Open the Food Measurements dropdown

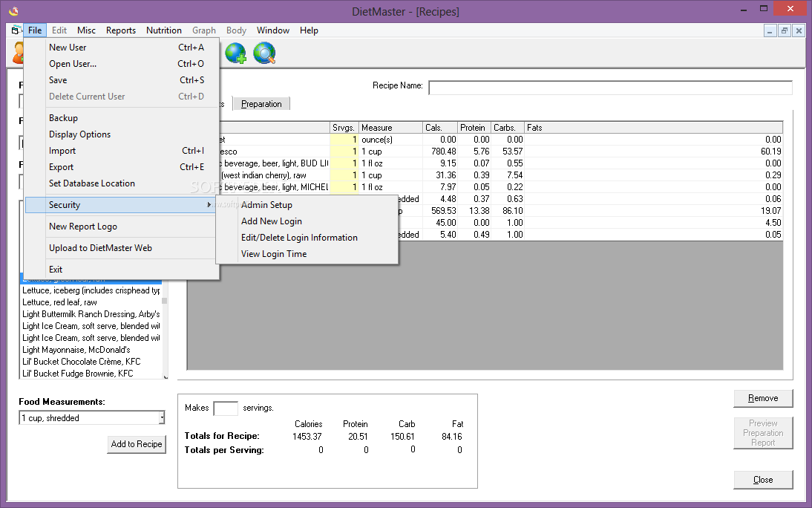click(x=162, y=417)
